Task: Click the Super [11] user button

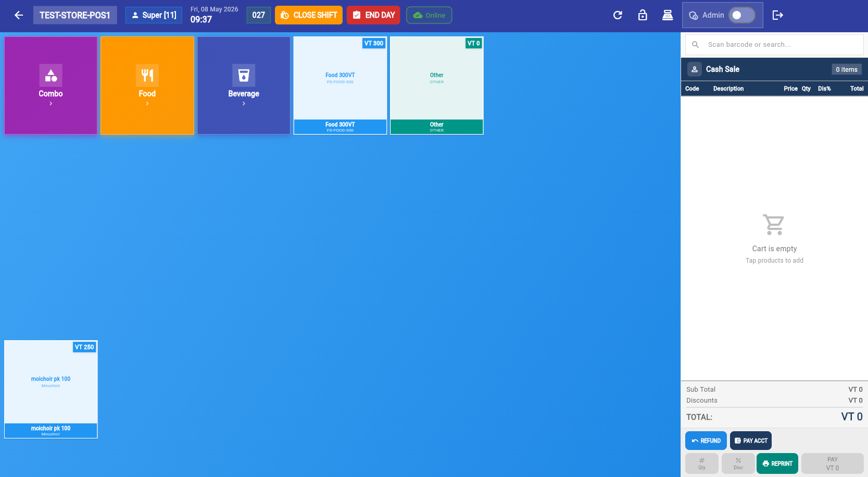Action: pos(154,15)
